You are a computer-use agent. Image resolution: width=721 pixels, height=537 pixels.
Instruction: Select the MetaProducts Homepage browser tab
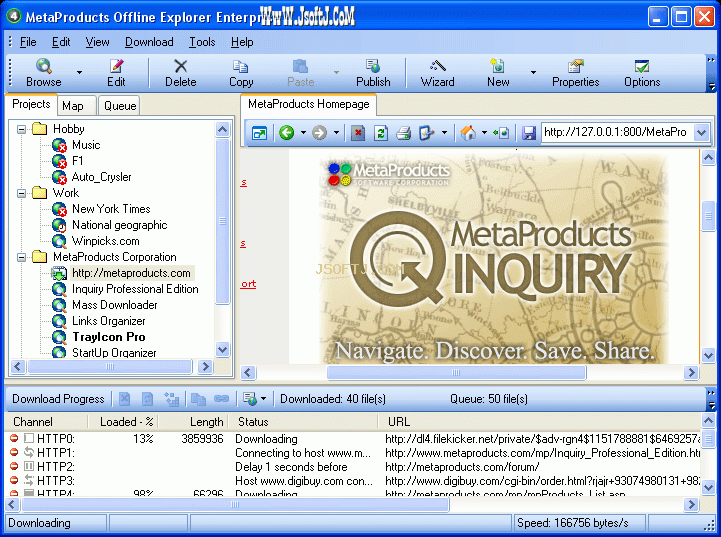(309, 104)
